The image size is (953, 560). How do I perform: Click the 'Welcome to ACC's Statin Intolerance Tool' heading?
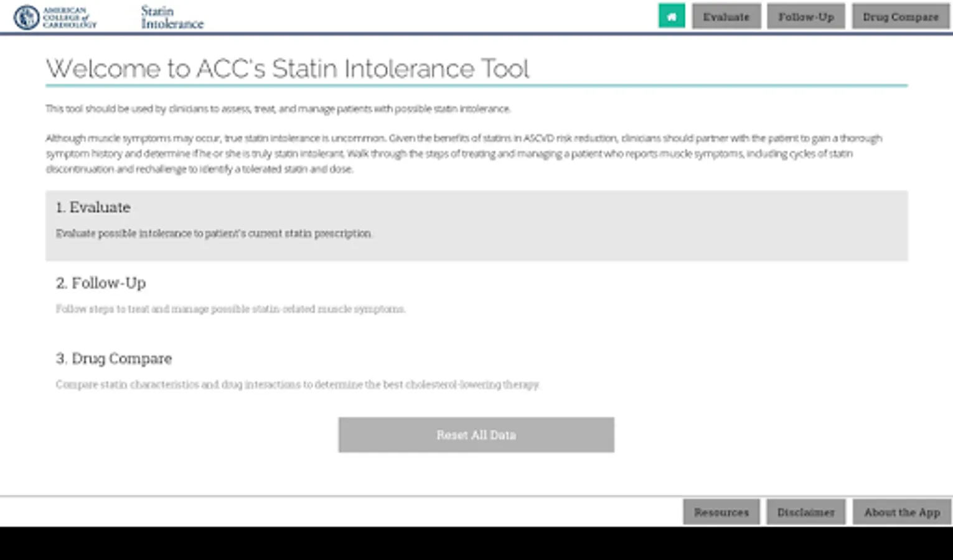coord(288,68)
